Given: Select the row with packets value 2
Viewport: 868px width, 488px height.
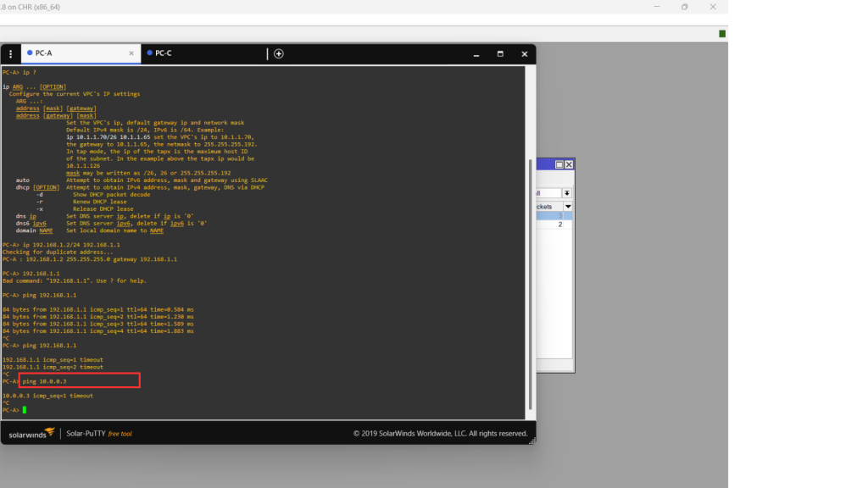Looking at the screenshot, I should pos(551,225).
